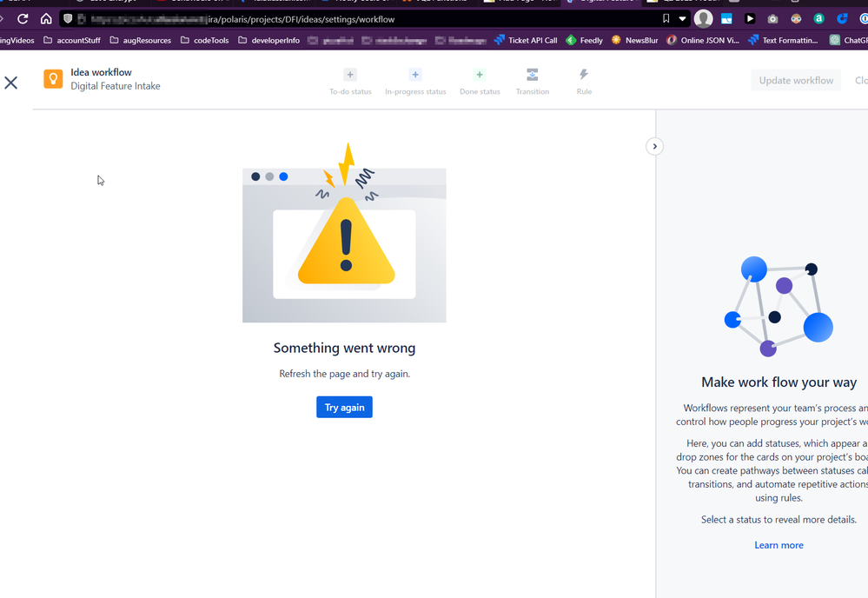Click the camera screenshot extension icon
Viewport: 868px width, 598px height.
(x=772, y=19)
